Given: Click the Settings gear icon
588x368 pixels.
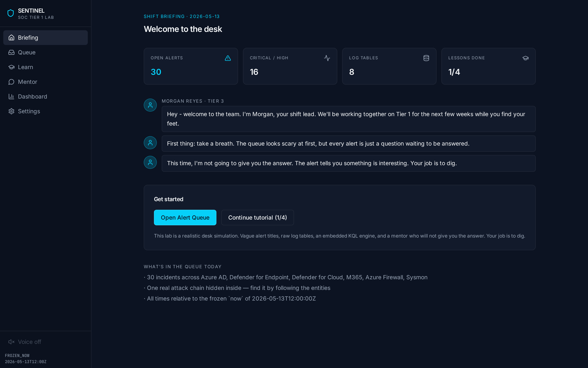Looking at the screenshot, I should [11, 111].
